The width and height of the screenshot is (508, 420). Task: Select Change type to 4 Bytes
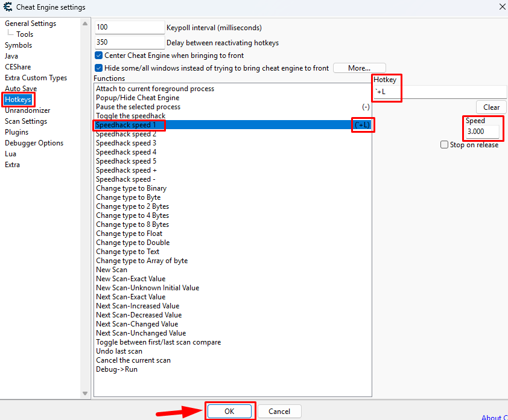(233, 215)
